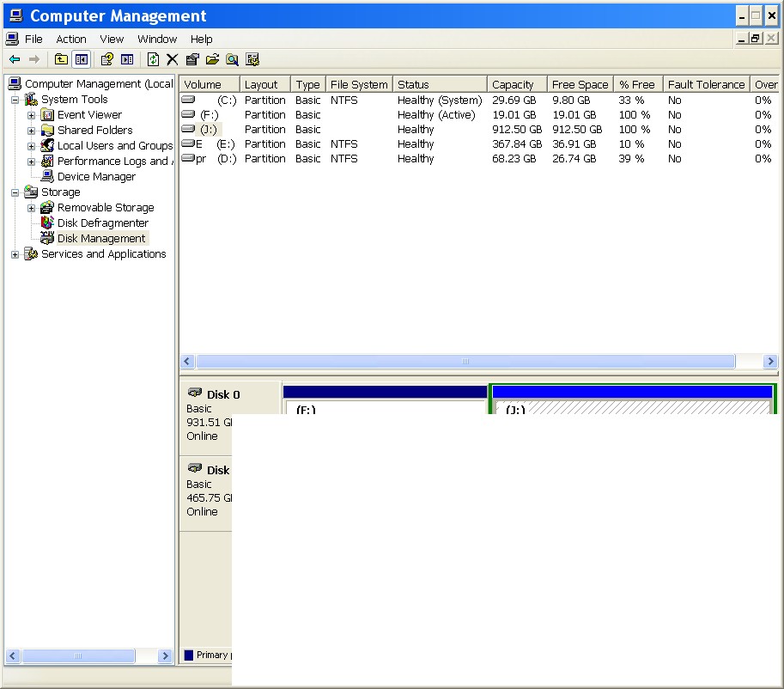
Task: Collapse the System Tools tree node
Action: click(x=15, y=100)
